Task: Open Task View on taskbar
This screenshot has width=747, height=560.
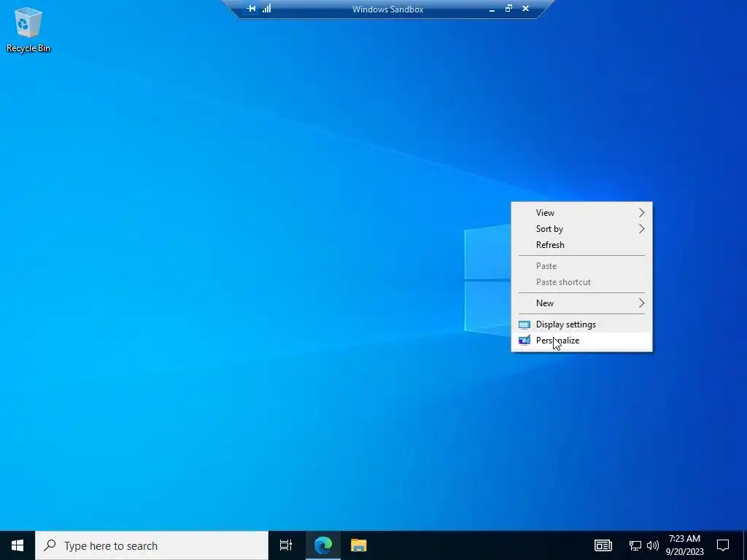Action: [x=286, y=545]
